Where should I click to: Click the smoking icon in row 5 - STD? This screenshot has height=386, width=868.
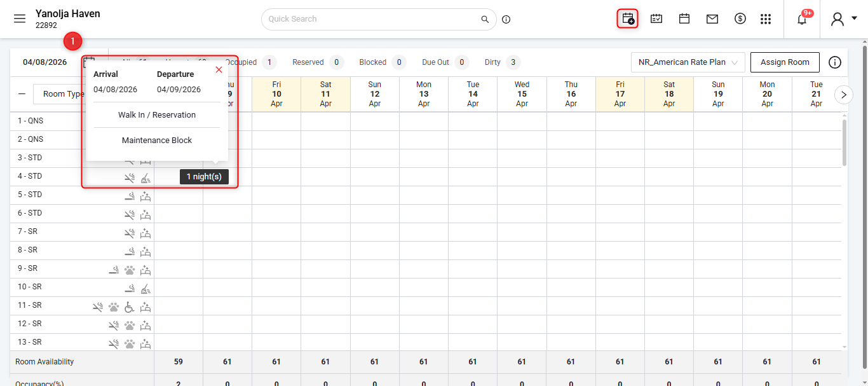point(130,196)
